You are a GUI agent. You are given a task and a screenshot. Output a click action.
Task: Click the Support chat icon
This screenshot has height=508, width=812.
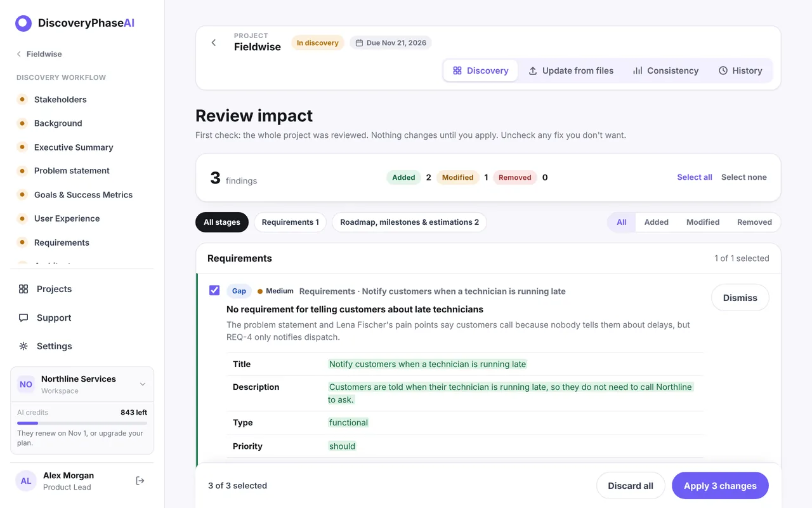coord(23,317)
